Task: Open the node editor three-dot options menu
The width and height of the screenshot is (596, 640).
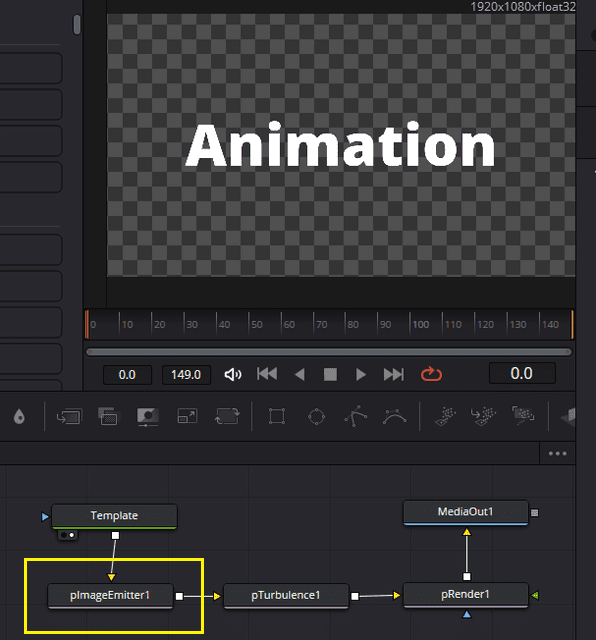Action: (x=558, y=453)
